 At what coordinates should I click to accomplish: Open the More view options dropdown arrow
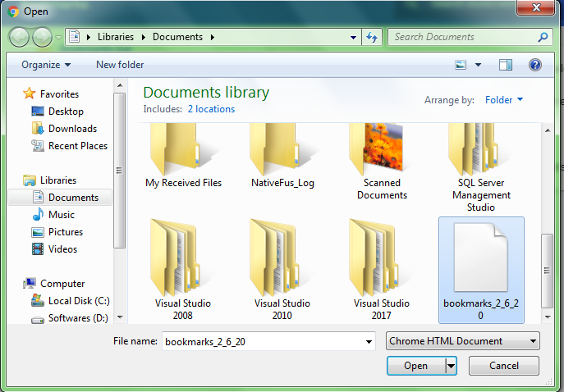[478, 65]
